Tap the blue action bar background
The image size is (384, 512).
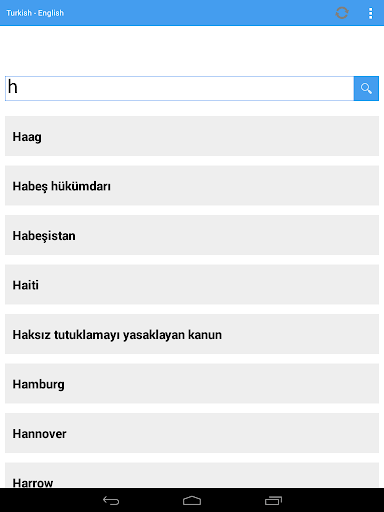tap(200, 13)
